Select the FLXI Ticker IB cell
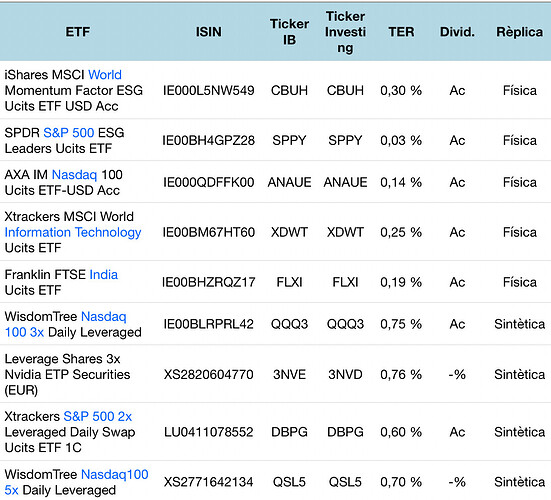Viewport: 551px width, 500px height. tap(289, 282)
